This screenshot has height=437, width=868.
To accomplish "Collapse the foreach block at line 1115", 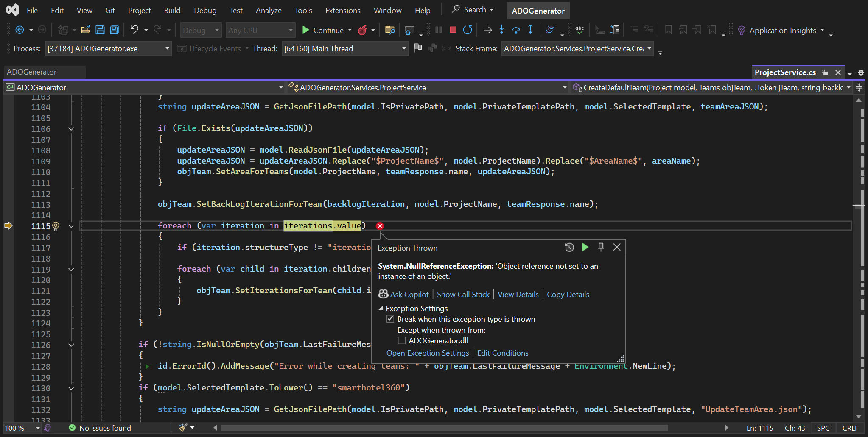I will pyautogui.click(x=71, y=226).
